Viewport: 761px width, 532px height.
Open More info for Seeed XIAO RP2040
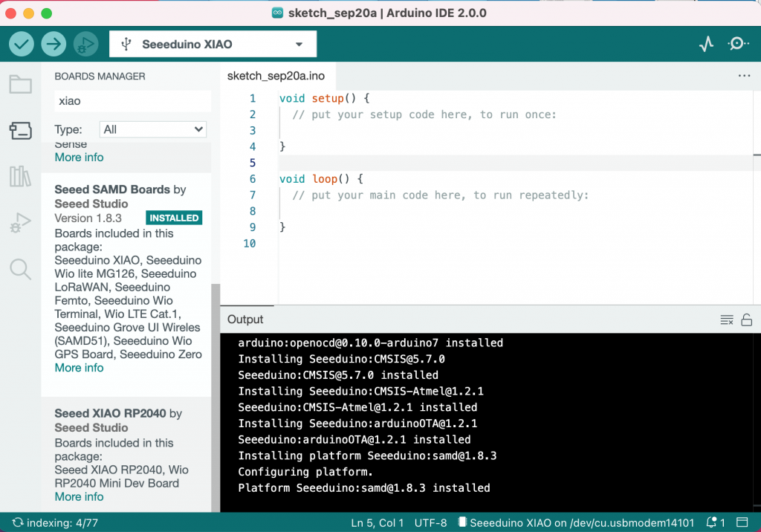(79, 497)
